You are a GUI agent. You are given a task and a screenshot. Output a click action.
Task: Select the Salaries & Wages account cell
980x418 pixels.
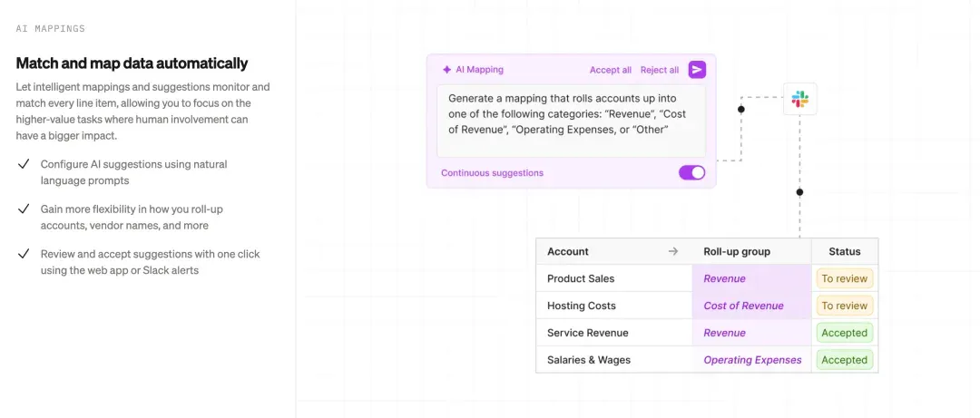tap(613, 360)
